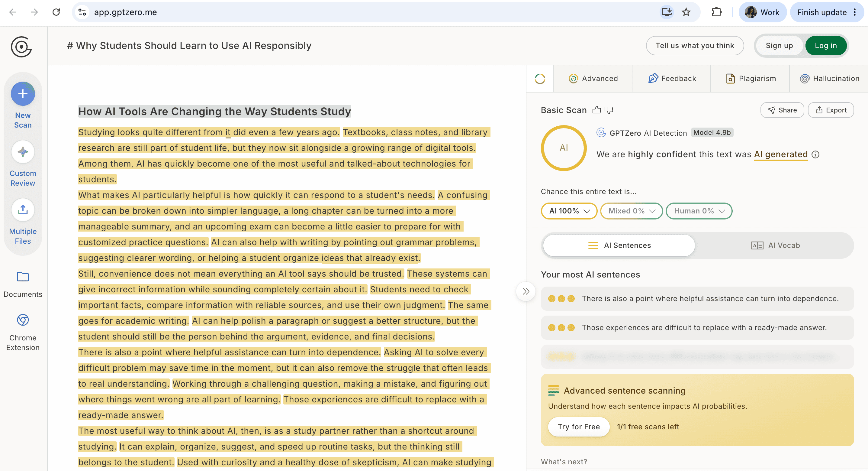Click the Model 4.9b badge
Screen dimensions: 868x471
tap(712, 133)
